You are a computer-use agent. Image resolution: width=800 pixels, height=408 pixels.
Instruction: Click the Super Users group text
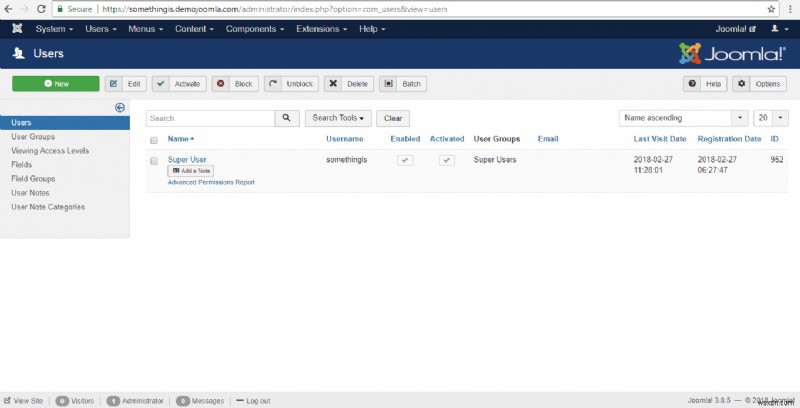point(495,160)
